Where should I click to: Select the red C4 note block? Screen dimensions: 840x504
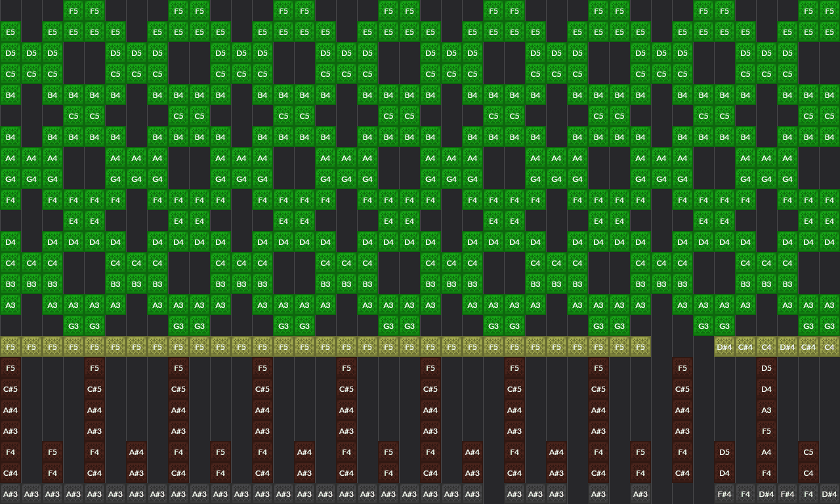pyautogui.click(x=808, y=473)
